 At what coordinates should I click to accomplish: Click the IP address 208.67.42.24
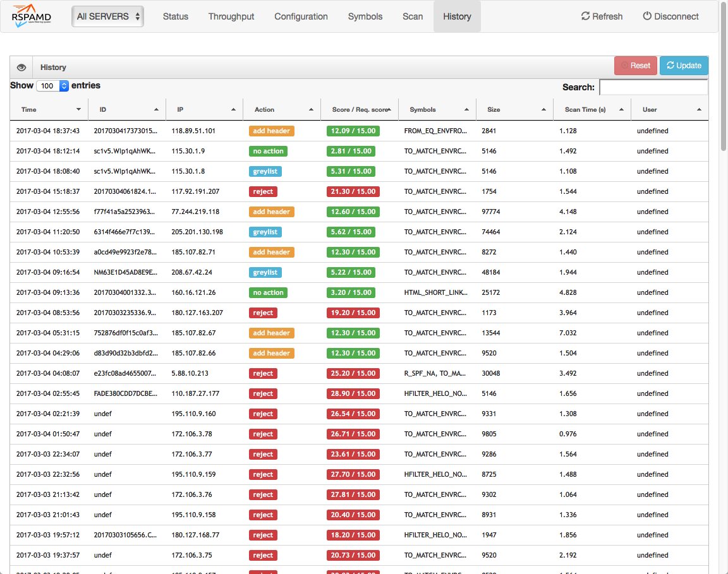point(191,272)
